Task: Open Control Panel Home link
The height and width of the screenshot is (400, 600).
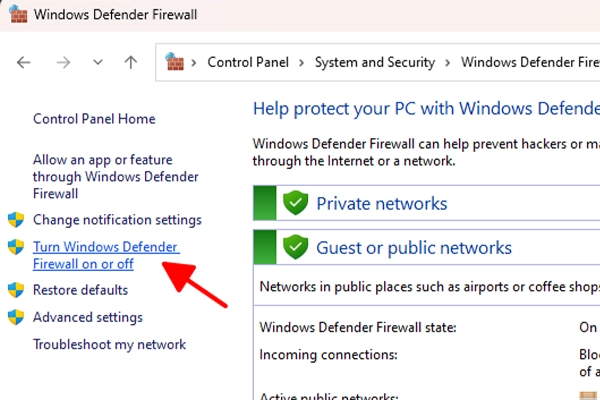Action: coord(94,119)
